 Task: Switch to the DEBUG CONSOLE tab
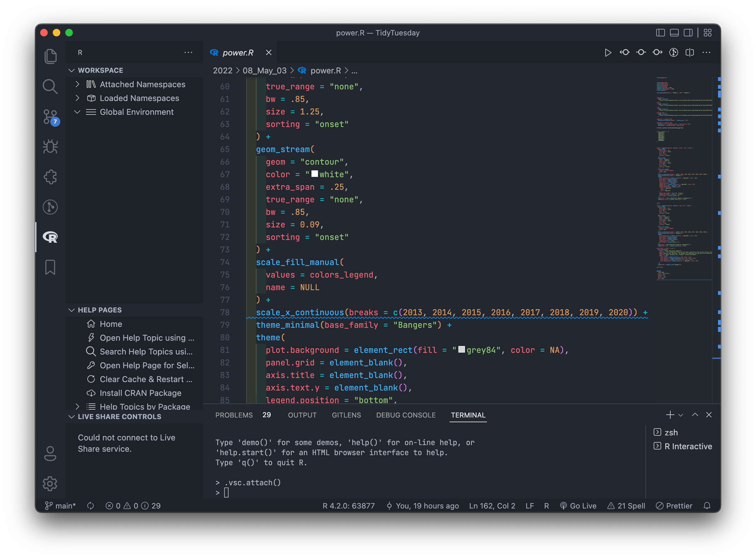pyautogui.click(x=406, y=415)
